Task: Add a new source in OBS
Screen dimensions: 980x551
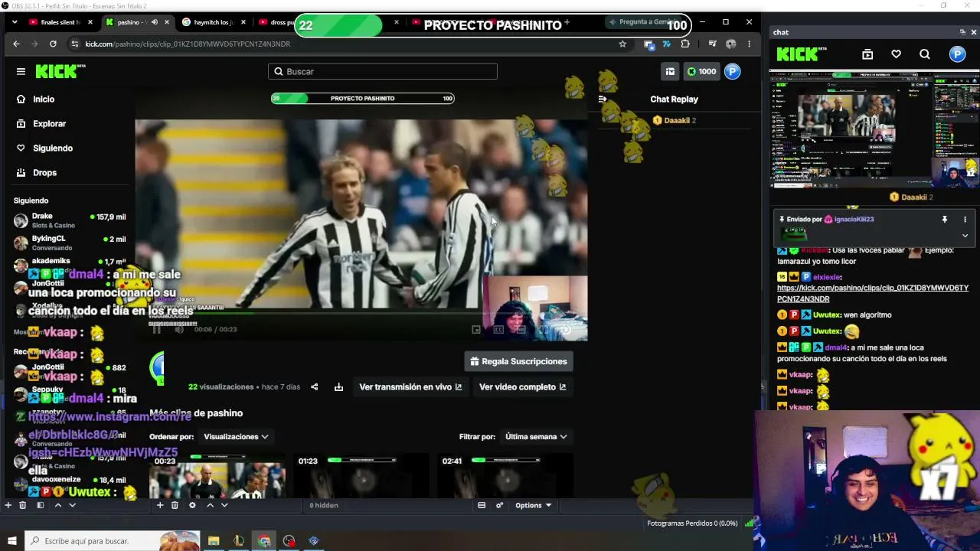Action: pyautogui.click(x=160, y=505)
